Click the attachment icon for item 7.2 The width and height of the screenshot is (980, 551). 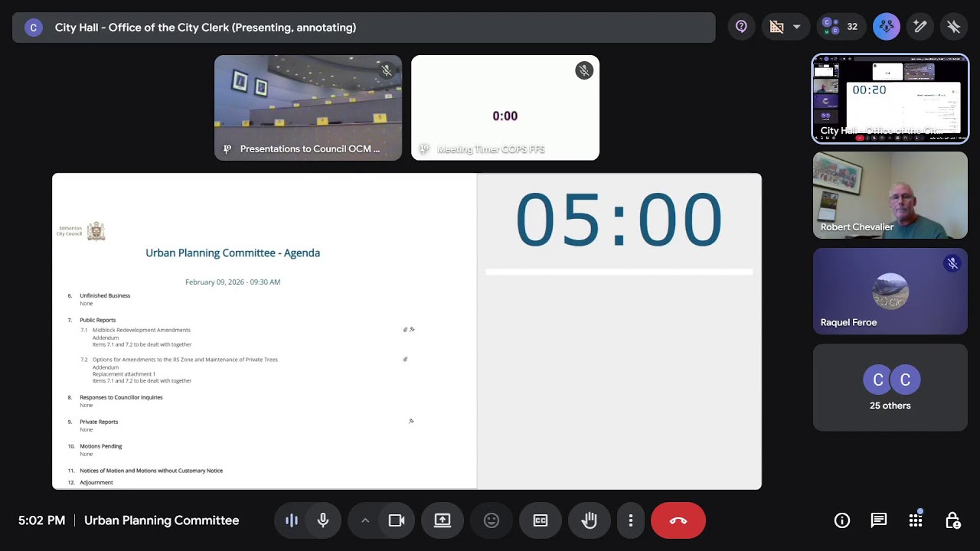tap(405, 359)
